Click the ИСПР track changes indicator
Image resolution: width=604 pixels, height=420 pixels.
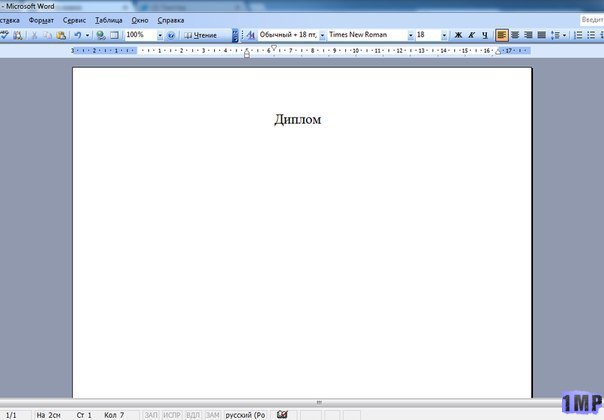click(171, 414)
